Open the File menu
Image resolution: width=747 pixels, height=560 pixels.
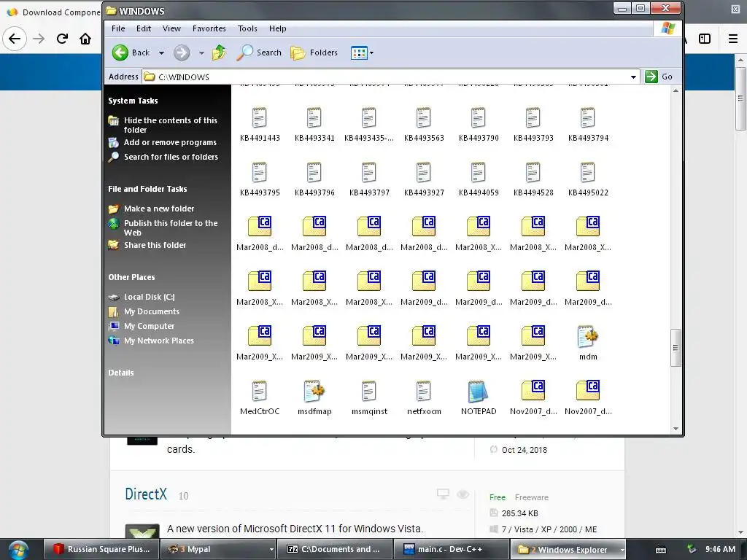(118, 28)
